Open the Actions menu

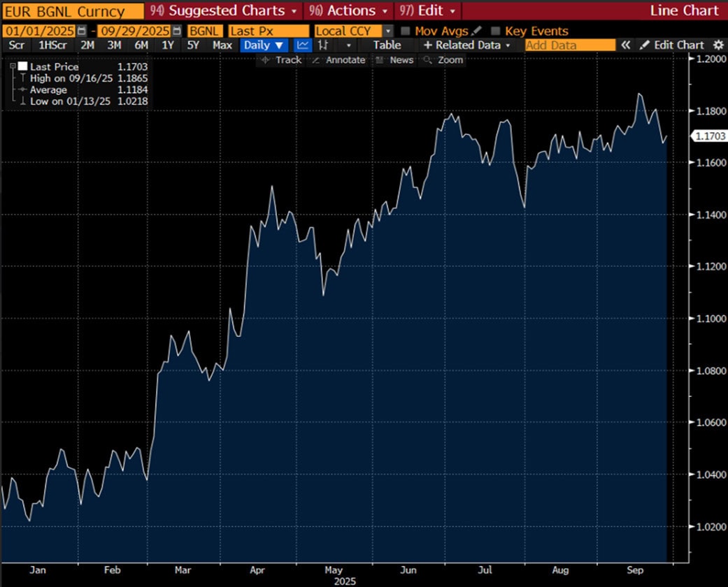click(x=350, y=10)
